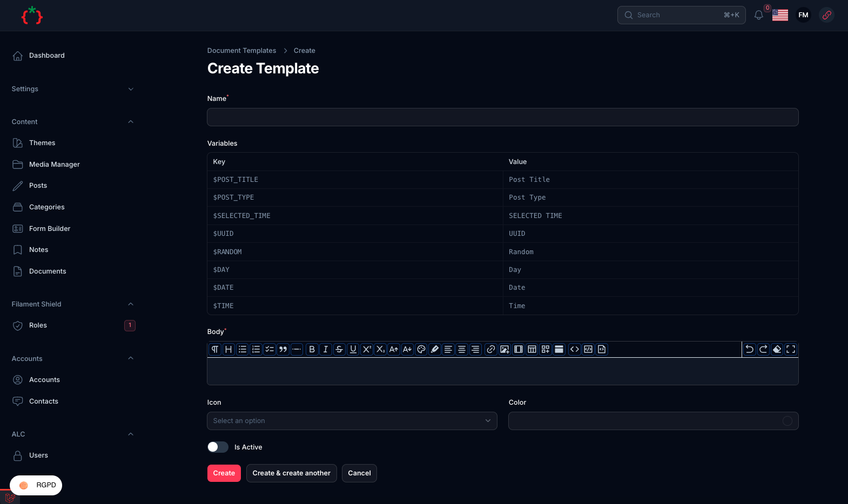This screenshot has width=848, height=504.
Task: Insert numbered list in editor
Action: 256,349
